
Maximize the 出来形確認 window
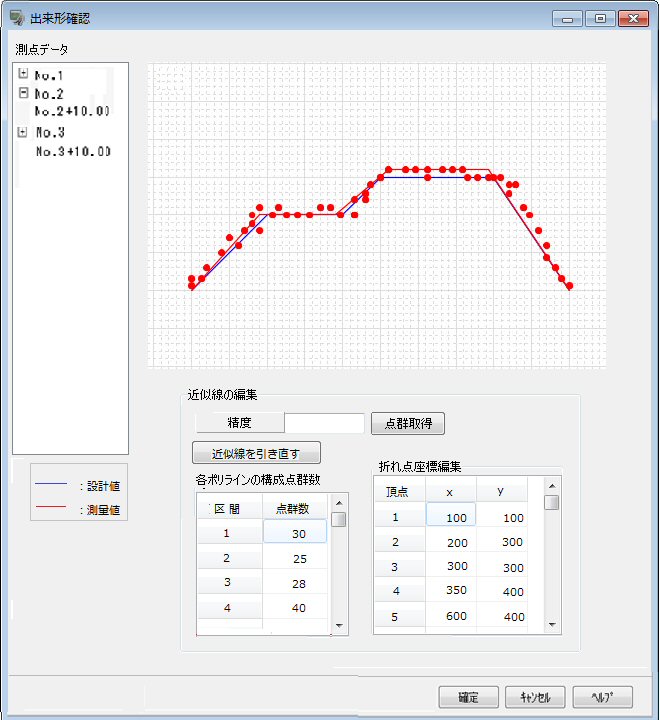600,19
